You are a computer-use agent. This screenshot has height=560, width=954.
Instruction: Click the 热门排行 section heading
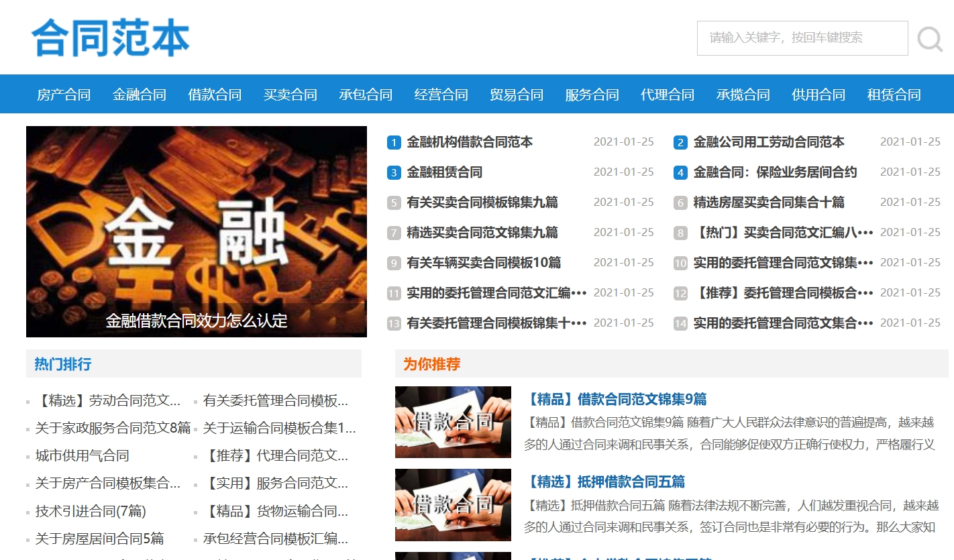tap(63, 364)
